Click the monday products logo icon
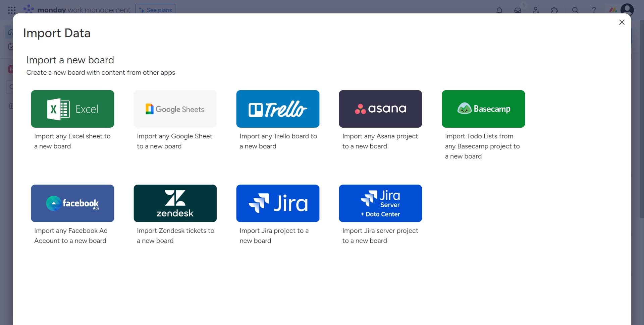 pyautogui.click(x=613, y=10)
